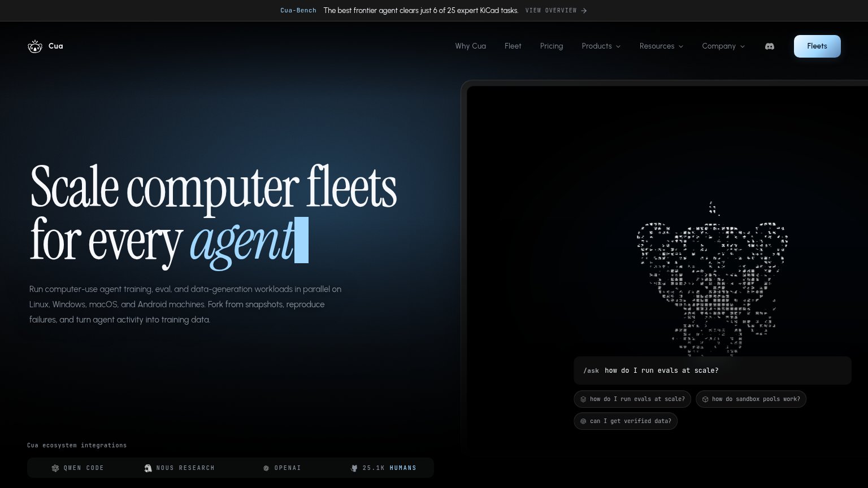Click the KiCad tasks announcement text
Screen dimensions: 868x488
click(x=421, y=11)
